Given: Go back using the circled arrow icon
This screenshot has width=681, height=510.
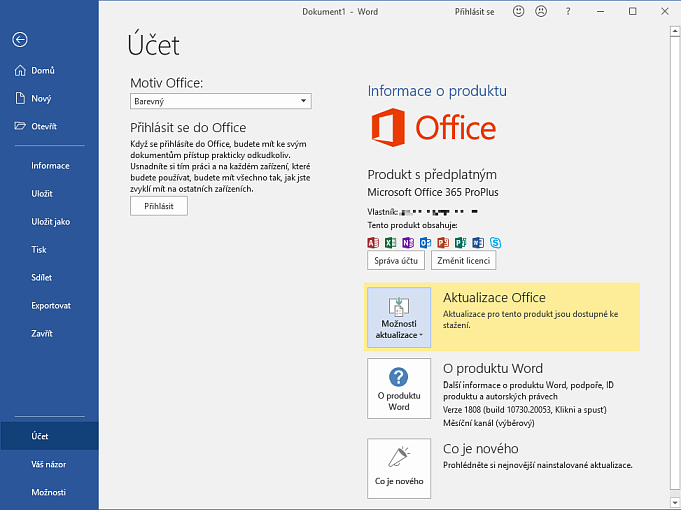Looking at the screenshot, I should (20, 40).
